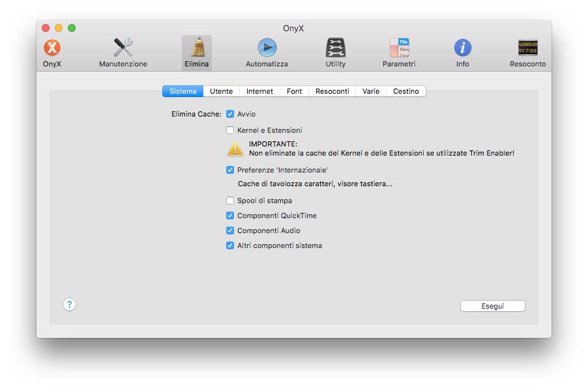Open help with the question mark button
Image resolution: width=588 pixels, height=390 pixels.
click(69, 304)
